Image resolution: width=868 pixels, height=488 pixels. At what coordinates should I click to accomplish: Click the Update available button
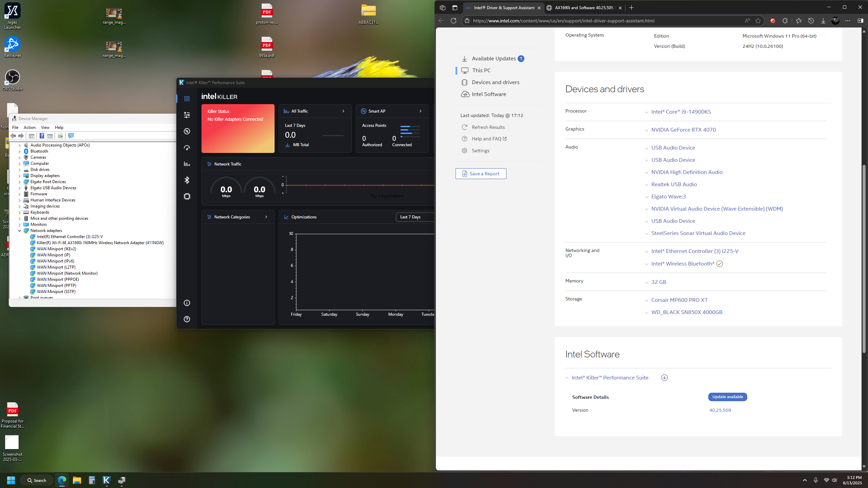[x=727, y=397]
